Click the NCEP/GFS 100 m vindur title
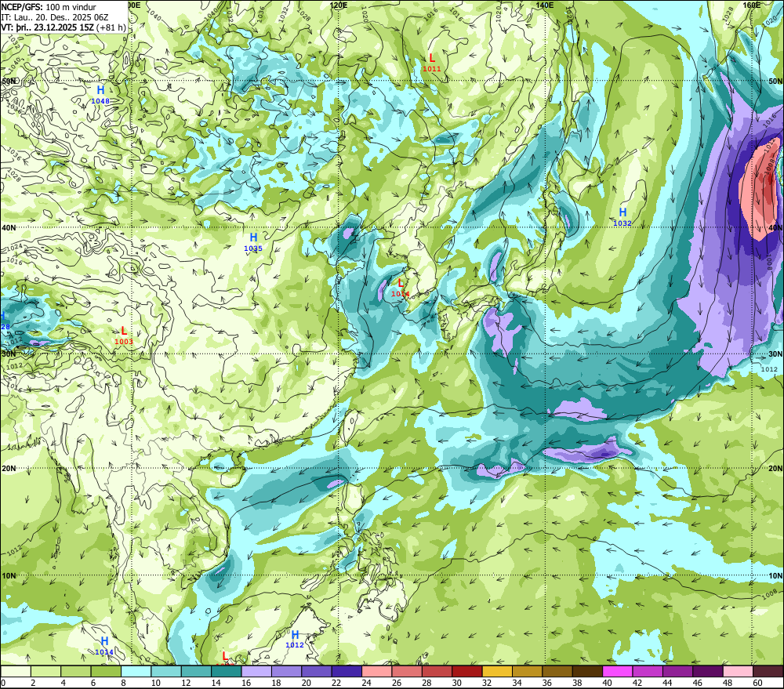This screenshot has height=689, width=784. point(49,7)
